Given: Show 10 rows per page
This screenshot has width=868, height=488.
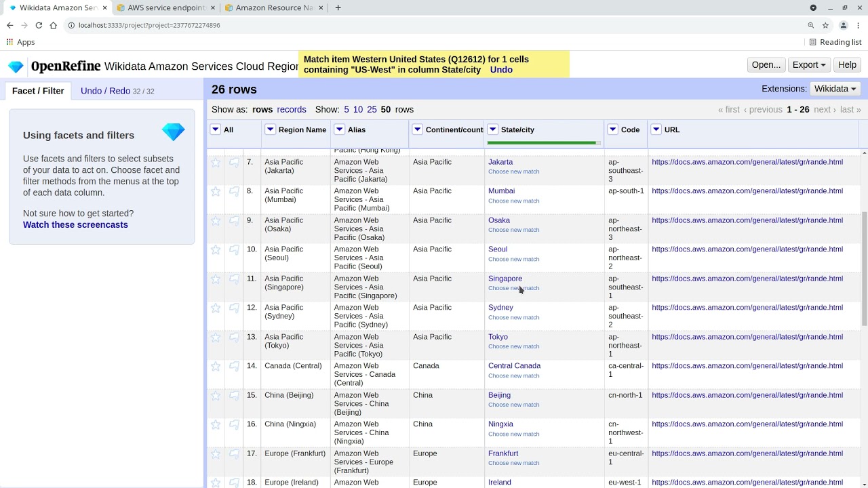Looking at the screenshot, I should [x=357, y=109].
